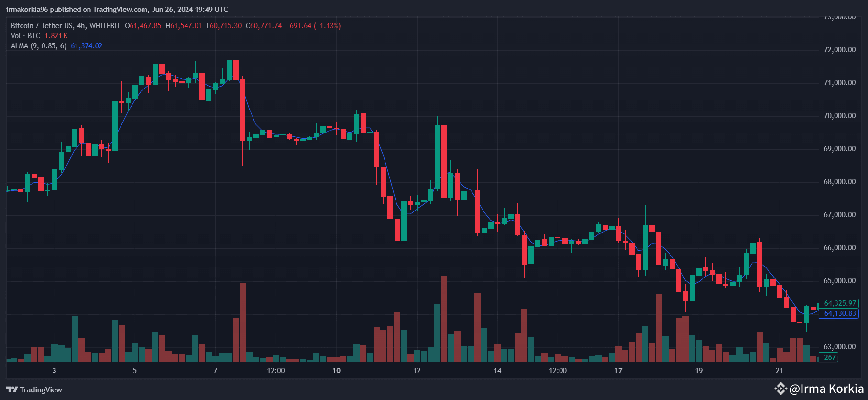Click the 68,000.00 price axis label

tap(839, 182)
